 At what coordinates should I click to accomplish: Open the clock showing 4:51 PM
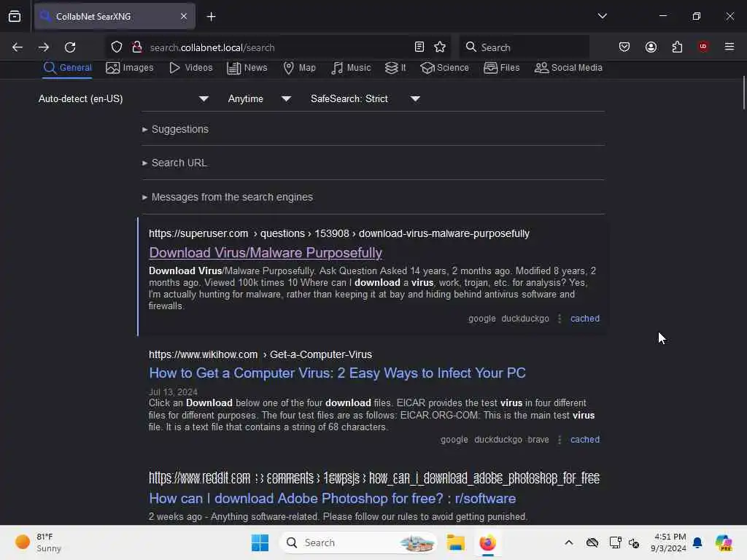point(668,542)
